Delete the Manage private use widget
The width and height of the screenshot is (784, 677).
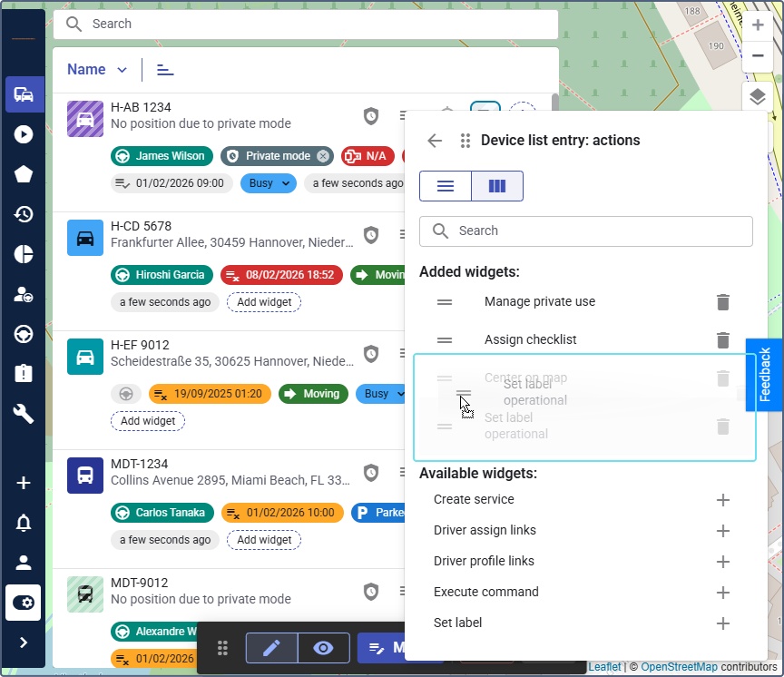click(722, 302)
